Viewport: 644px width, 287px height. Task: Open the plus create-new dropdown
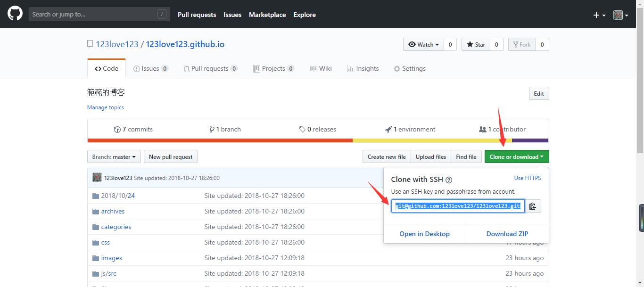599,15
